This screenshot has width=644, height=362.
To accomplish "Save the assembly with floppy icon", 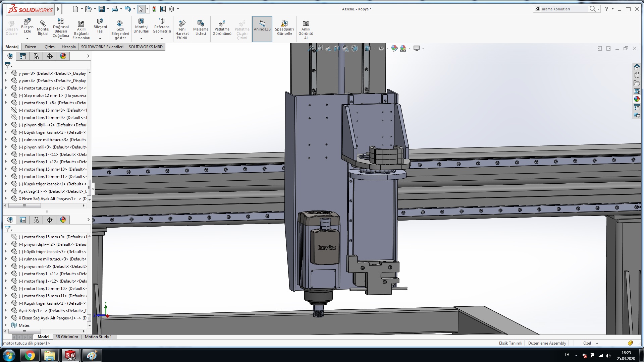I will (102, 9).
